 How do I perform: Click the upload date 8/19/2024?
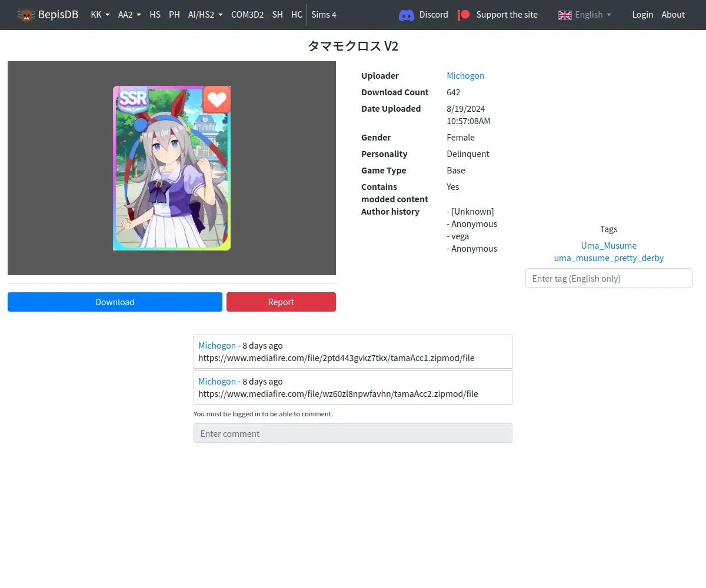pos(466,108)
